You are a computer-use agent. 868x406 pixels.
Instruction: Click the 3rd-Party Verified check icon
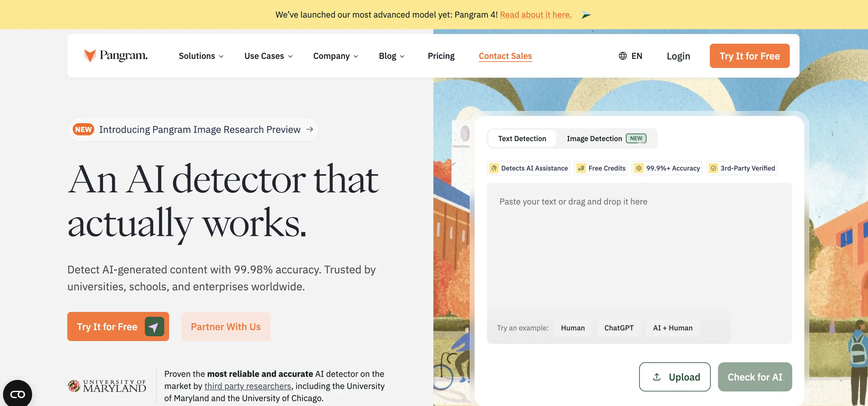point(713,168)
